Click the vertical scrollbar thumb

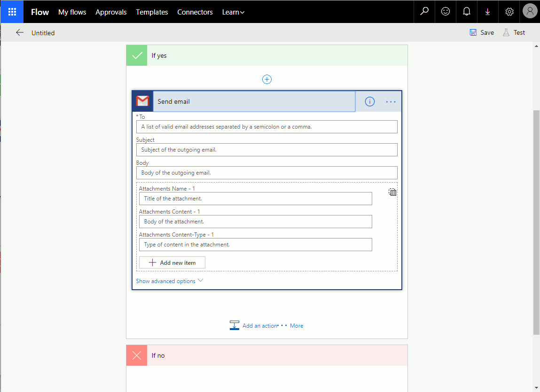pyautogui.click(x=536, y=223)
